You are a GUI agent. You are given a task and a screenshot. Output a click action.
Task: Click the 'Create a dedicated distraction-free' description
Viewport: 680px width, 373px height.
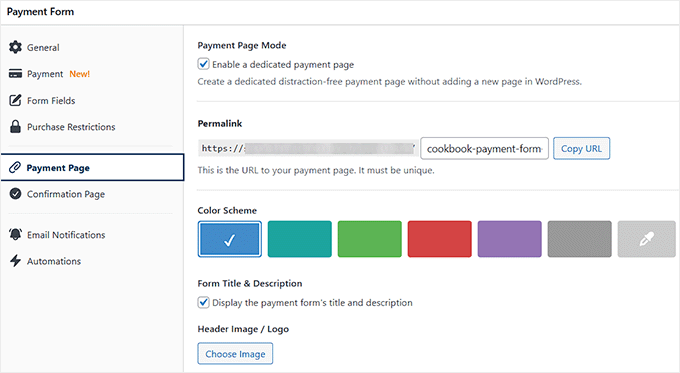click(389, 82)
